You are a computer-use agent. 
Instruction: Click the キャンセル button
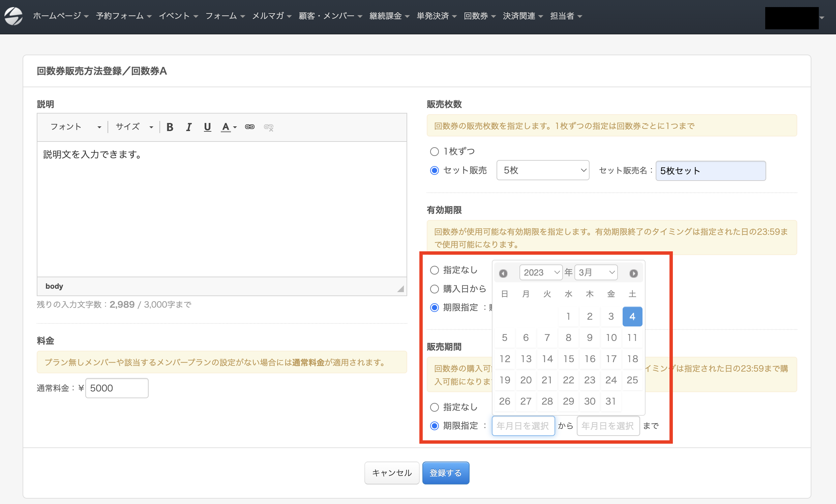click(x=392, y=473)
